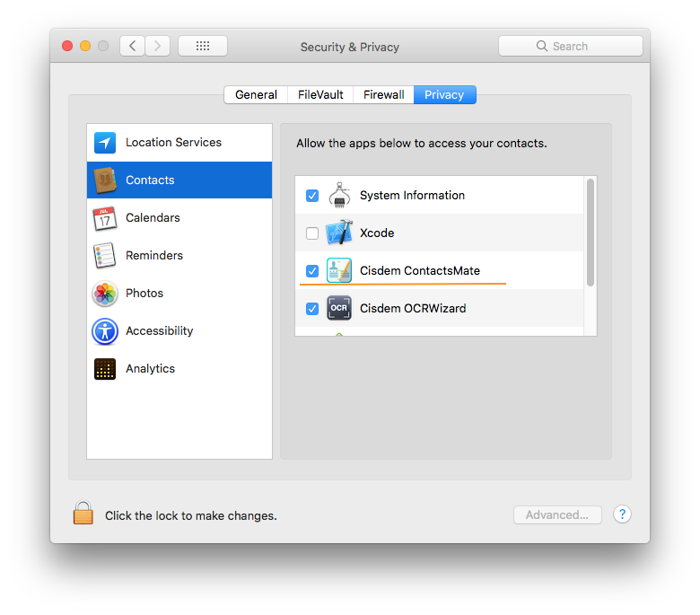This screenshot has width=700, height=615.
Task: Open help with the question mark button
Action: (x=622, y=514)
